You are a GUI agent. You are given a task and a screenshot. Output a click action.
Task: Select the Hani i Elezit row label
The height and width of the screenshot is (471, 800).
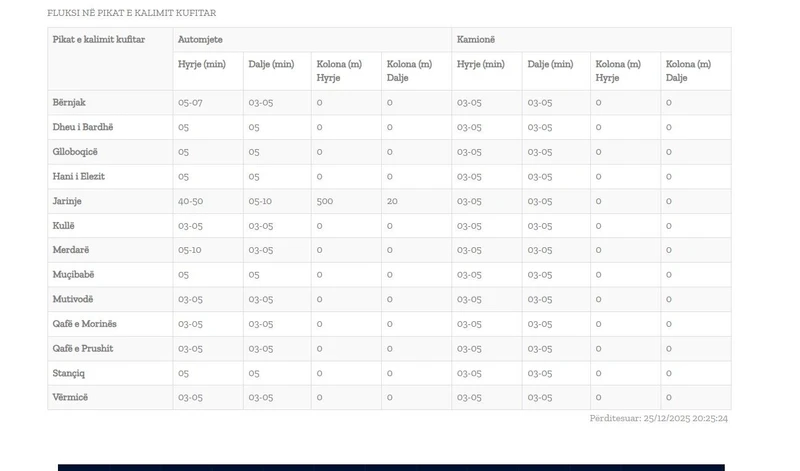click(x=79, y=176)
